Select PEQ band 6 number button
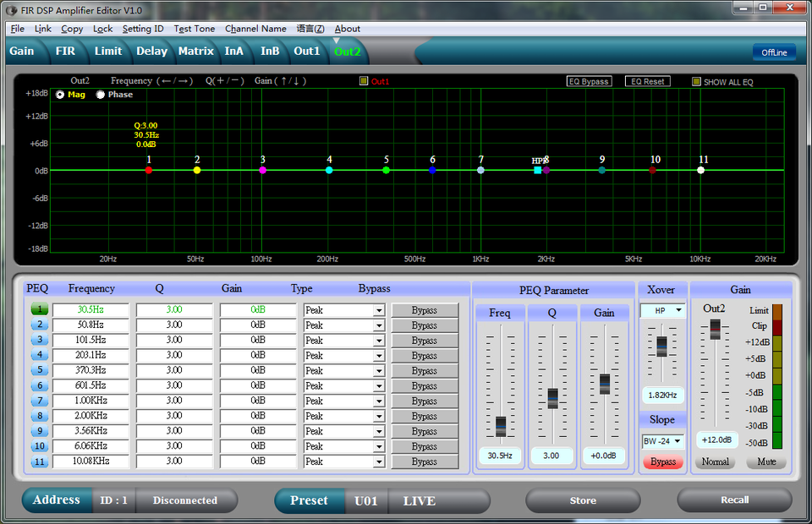Screen dimensions: 812x524 pyautogui.click(x=40, y=385)
